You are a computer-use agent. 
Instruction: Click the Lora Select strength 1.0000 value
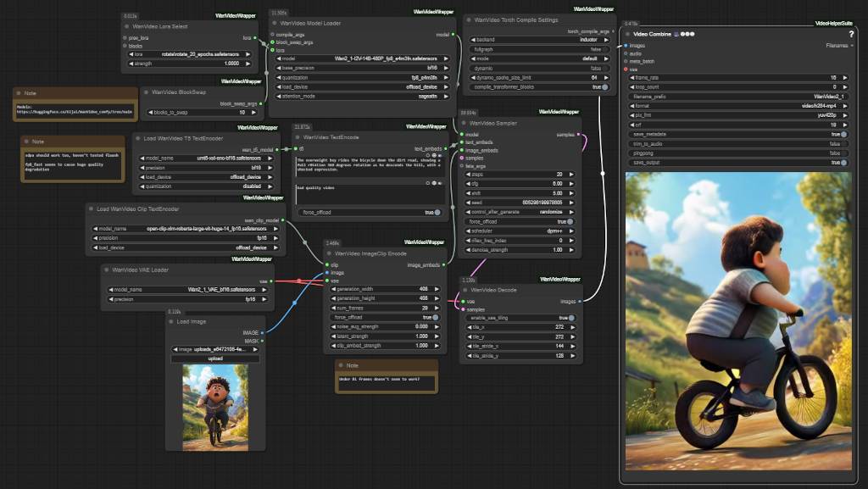point(189,64)
